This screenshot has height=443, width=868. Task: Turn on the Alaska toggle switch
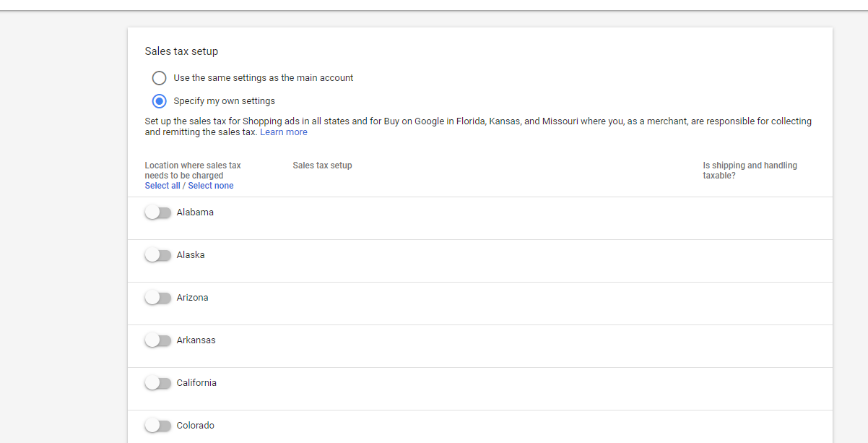coord(157,255)
